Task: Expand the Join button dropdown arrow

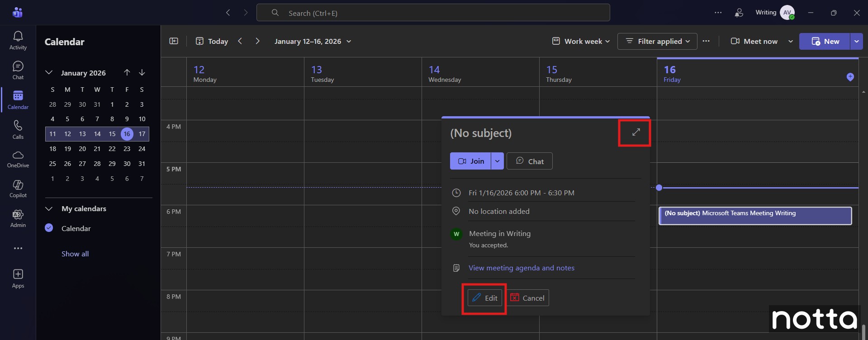Action: pos(497,161)
